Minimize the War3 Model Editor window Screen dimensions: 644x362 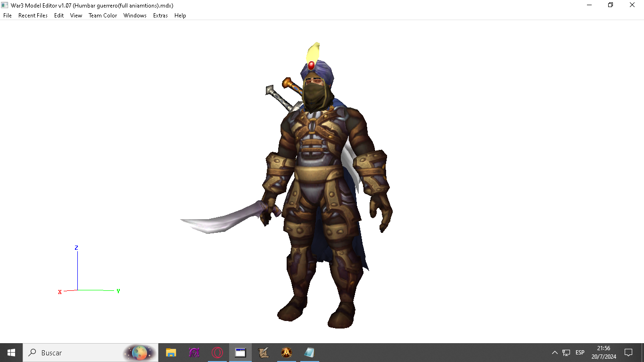589,5
